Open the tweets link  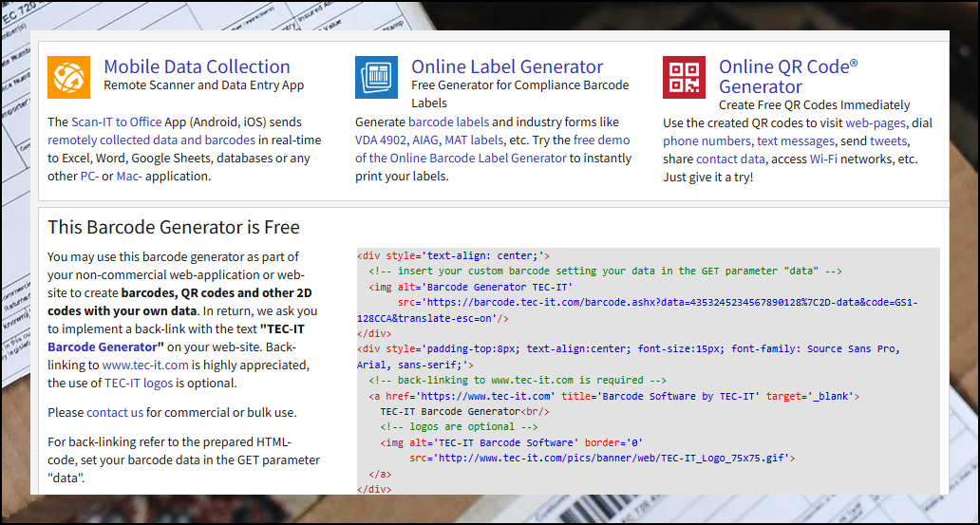click(x=888, y=141)
